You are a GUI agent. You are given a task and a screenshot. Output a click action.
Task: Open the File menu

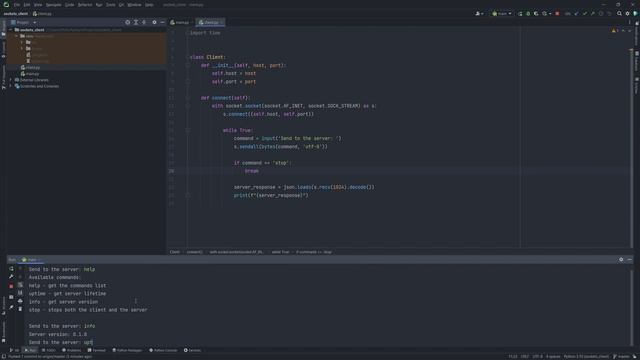tap(17, 5)
